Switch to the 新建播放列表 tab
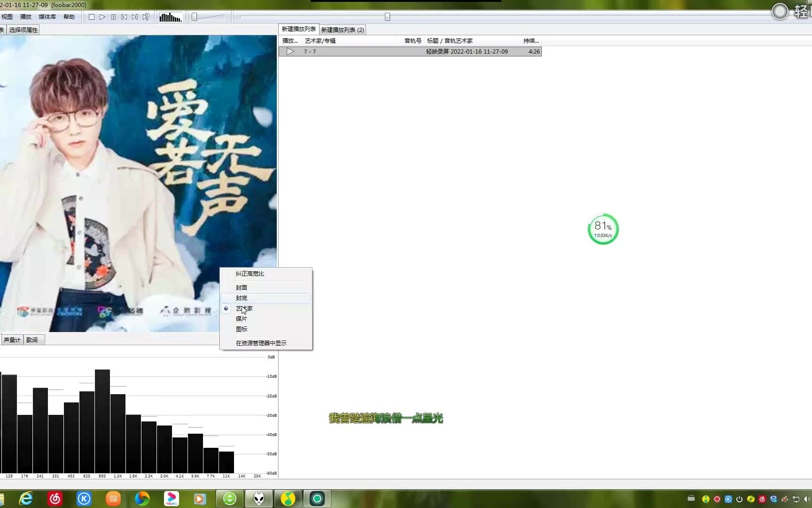 coord(299,29)
